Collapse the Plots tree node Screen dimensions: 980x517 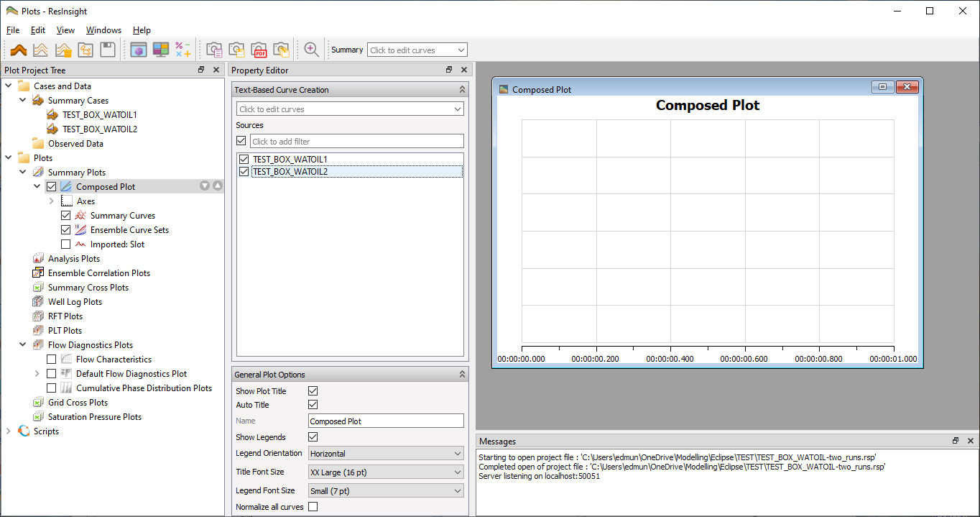(9, 158)
